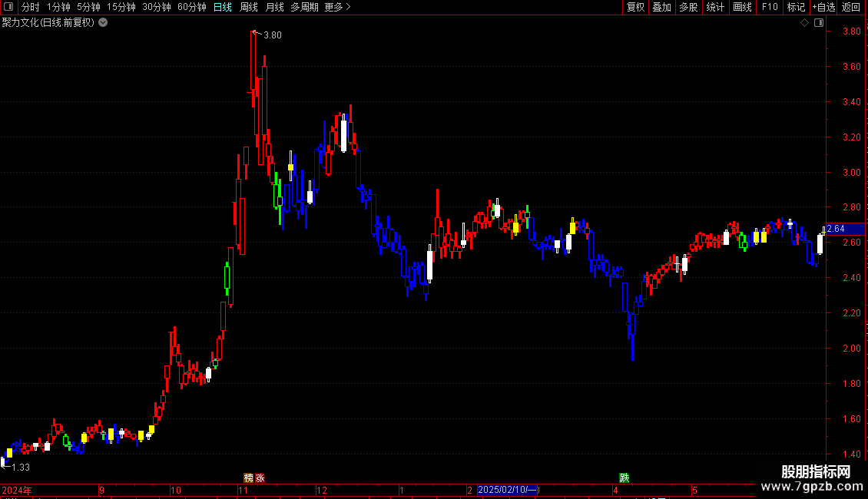Open F10 company information
The height and width of the screenshot is (499, 868).
[x=770, y=7]
